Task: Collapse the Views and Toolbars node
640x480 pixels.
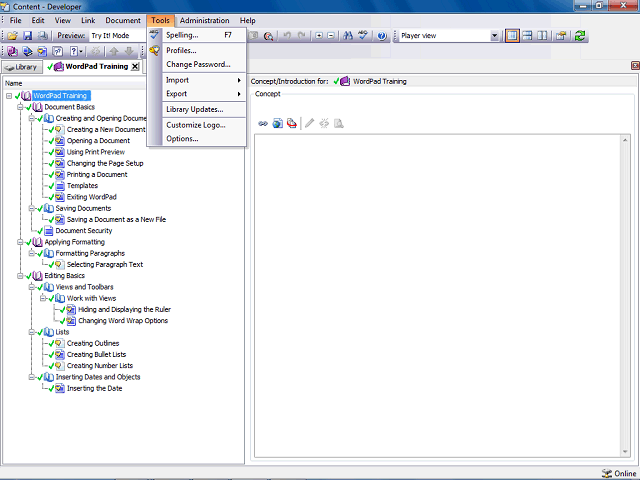Action: 31,287
